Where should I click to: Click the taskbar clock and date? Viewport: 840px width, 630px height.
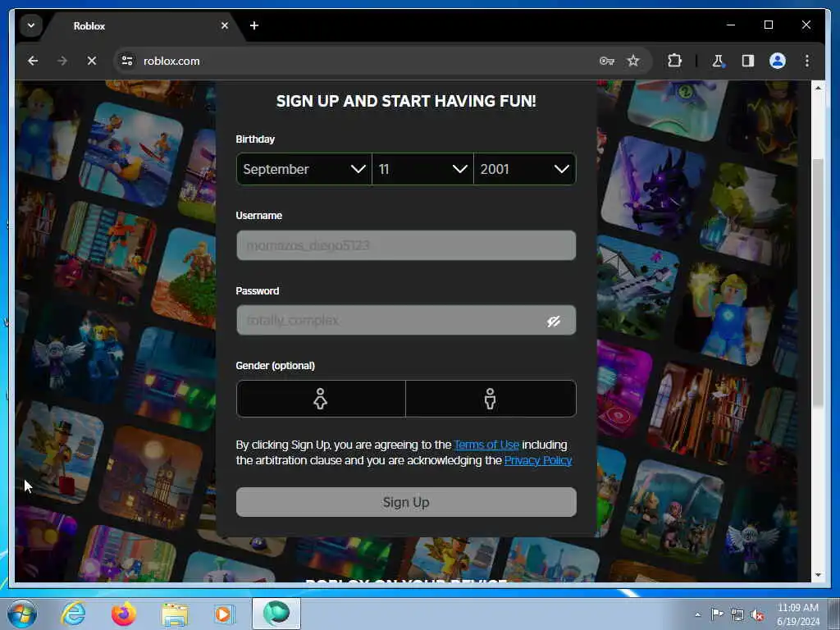pos(797,614)
